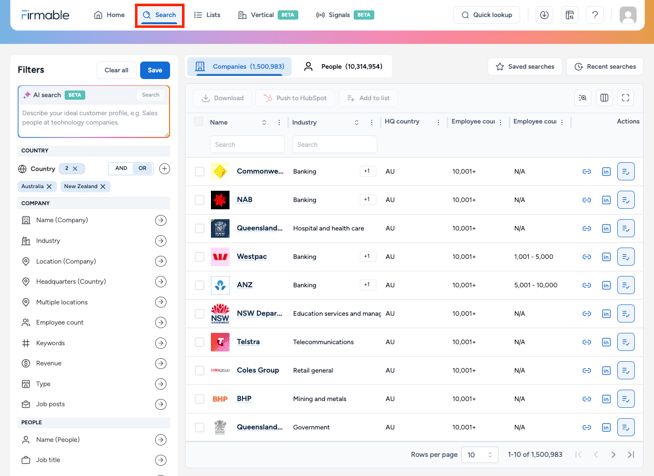Viewport: 654px width, 476px height.
Task: Click the Clear all filters button
Action: coord(116,70)
